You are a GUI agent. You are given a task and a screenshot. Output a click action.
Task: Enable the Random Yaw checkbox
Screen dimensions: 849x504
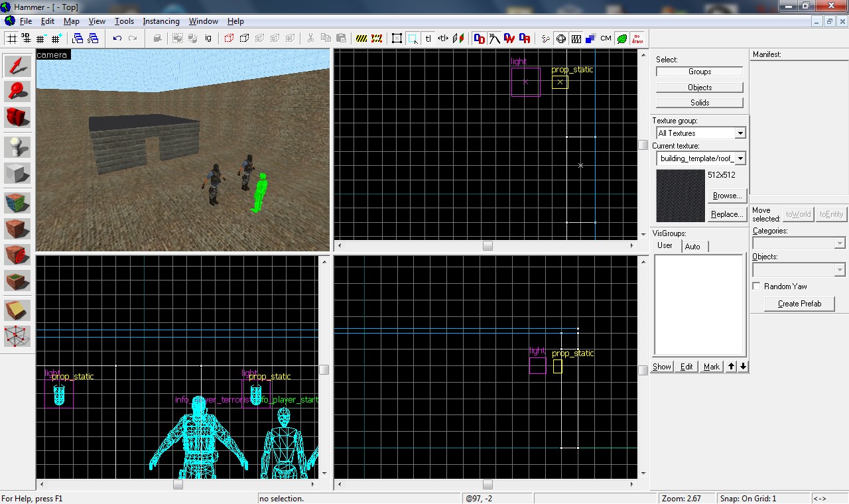(x=756, y=286)
